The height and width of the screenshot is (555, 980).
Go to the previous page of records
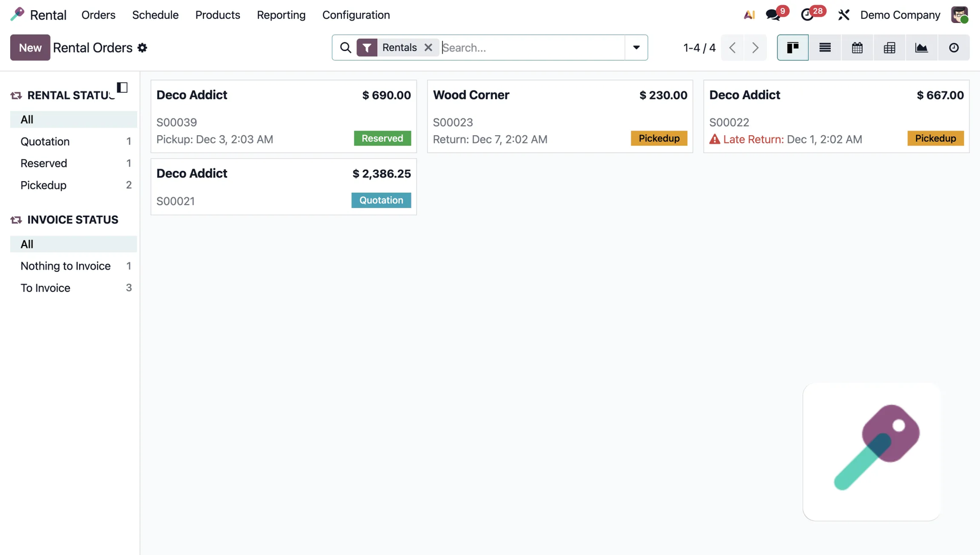[732, 47]
